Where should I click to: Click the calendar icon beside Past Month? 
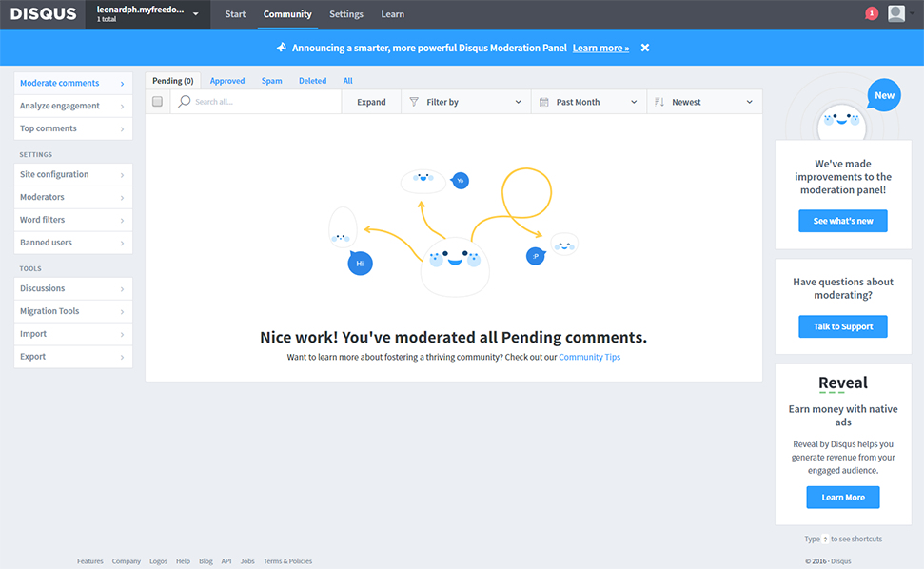click(x=544, y=102)
